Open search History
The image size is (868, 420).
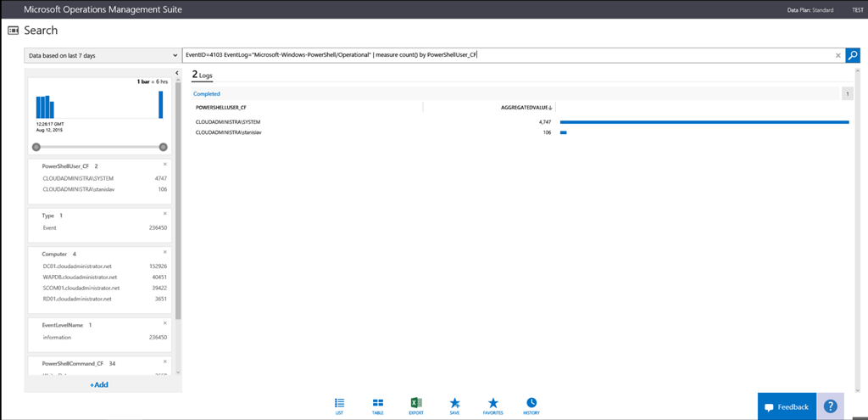(531, 406)
